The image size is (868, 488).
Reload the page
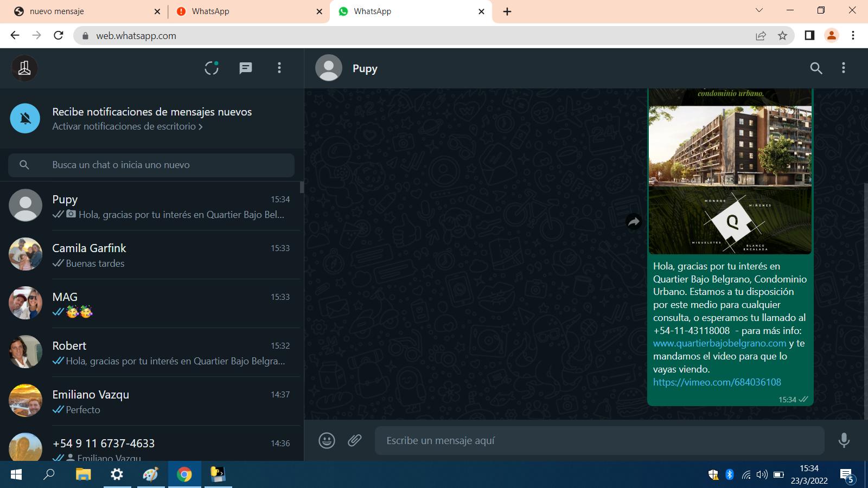(x=59, y=35)
